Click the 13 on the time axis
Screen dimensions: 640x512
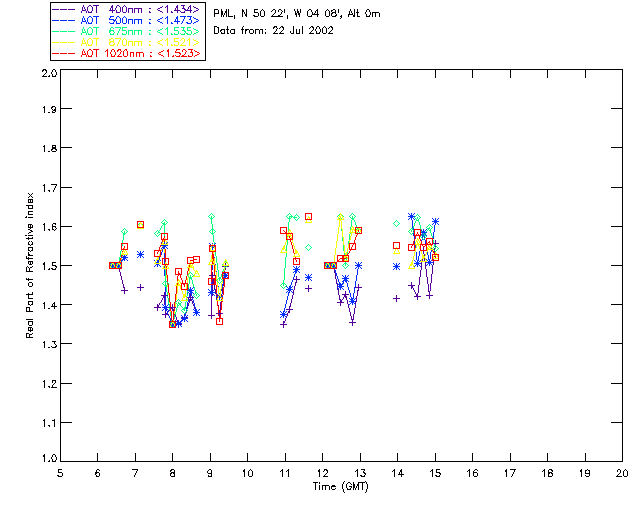(x=360, y=473)
